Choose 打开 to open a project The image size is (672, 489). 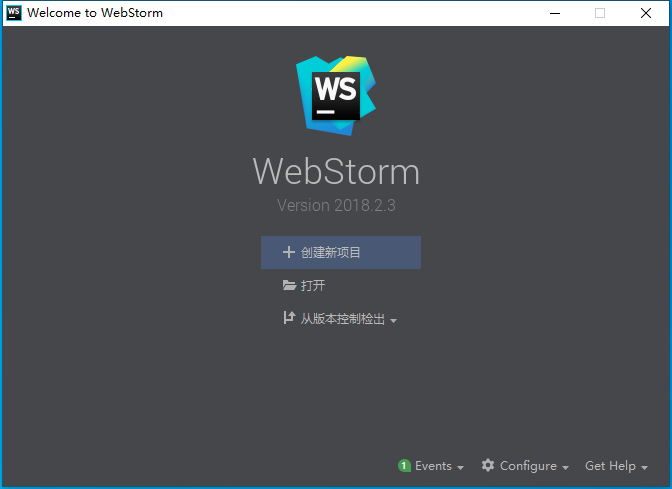(x=313, y=285)
